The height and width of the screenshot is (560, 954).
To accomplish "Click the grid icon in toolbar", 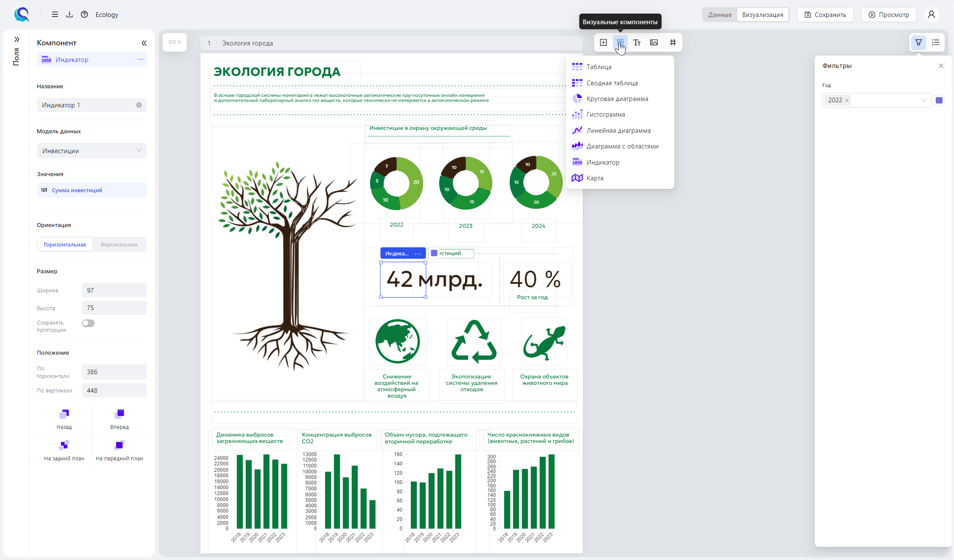I will 673,42.
